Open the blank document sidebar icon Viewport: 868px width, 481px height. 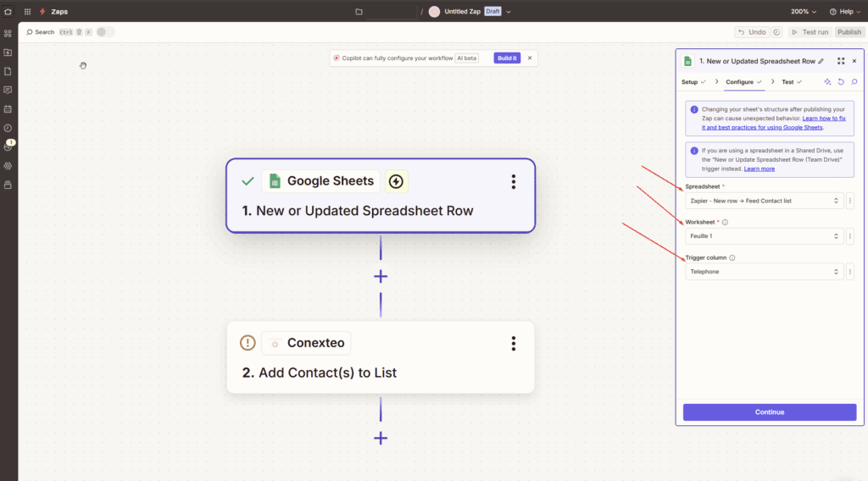pos(8,71)
